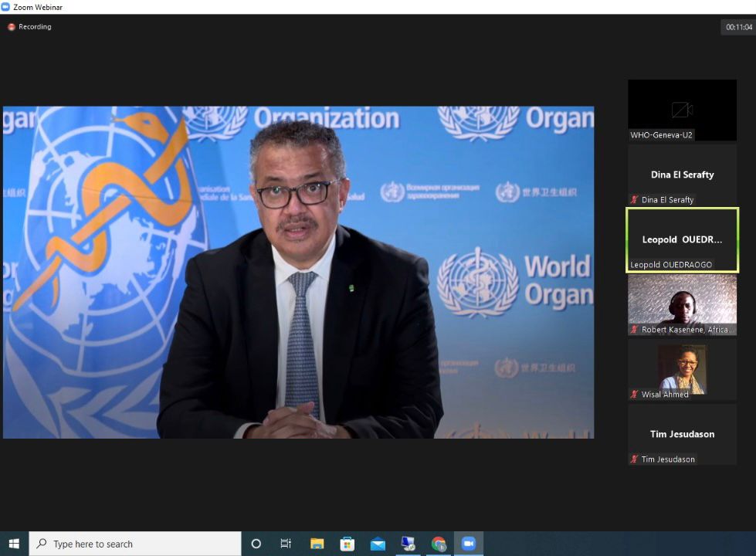Open the Windows Start menu
Image resolution: width=756 pixels, height=556 pixels.
[x=14, y=544]
